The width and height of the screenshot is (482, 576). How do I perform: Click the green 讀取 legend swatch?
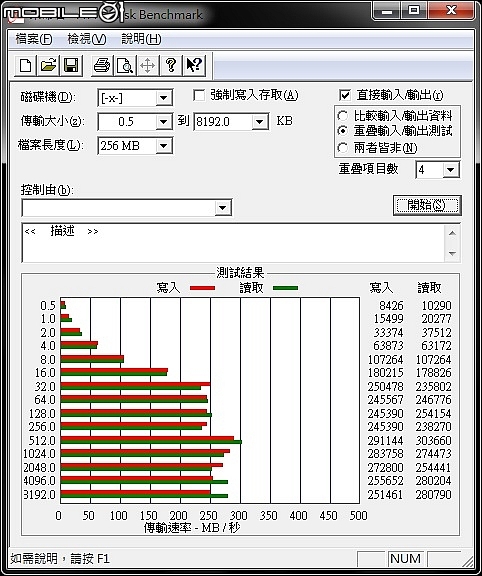click(285, 288)
